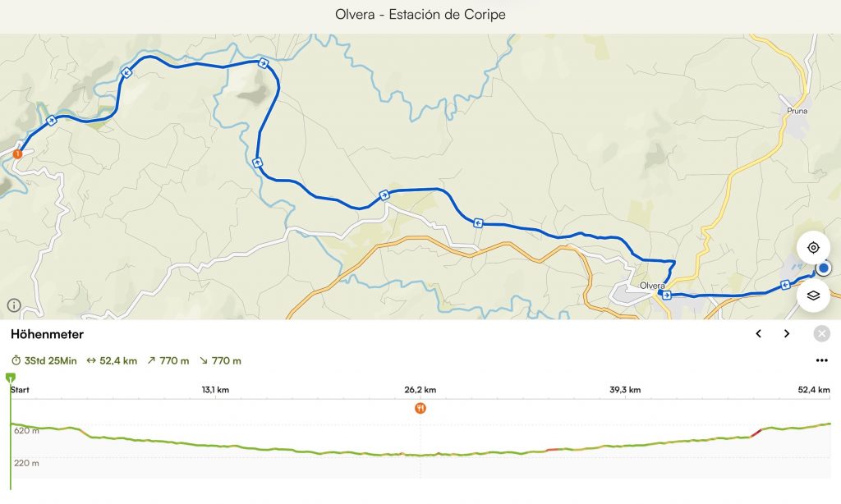Image resolution: width=841 pixels, height=504 pixels.
Task: Click the Höhenmeter panel heading
Action: pos(47,334)
